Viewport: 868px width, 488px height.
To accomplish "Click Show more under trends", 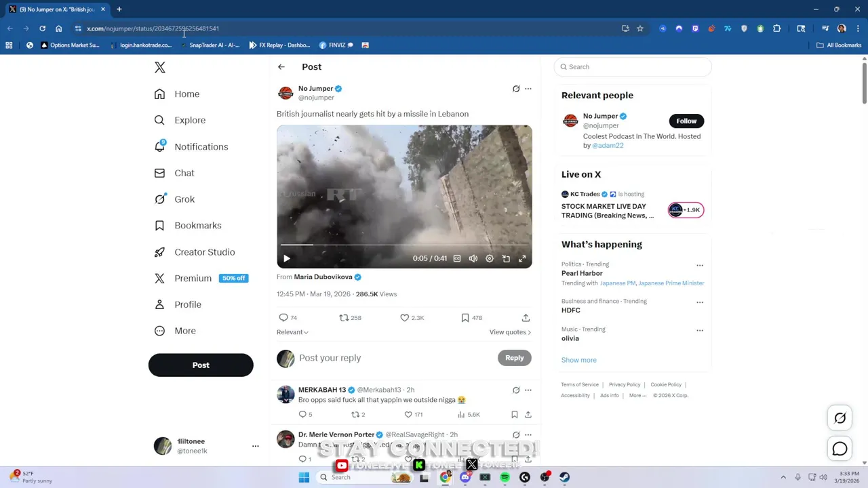I will (x=579, y=360).
